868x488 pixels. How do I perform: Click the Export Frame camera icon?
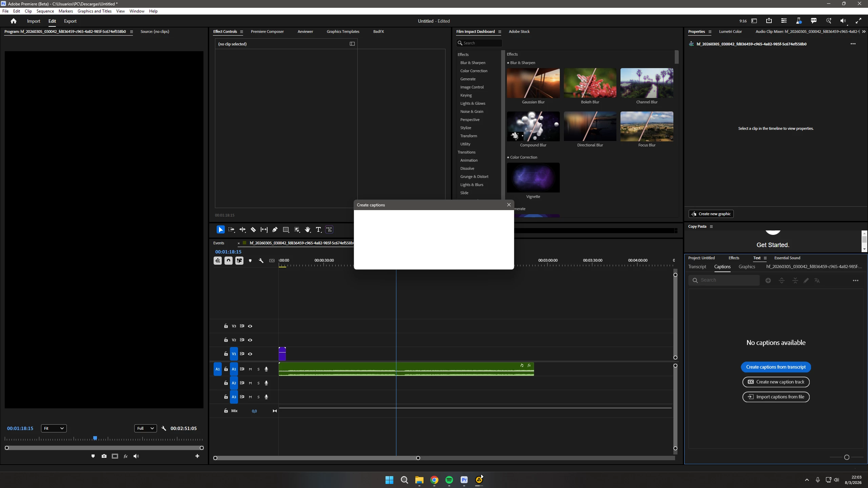(104, 456)
